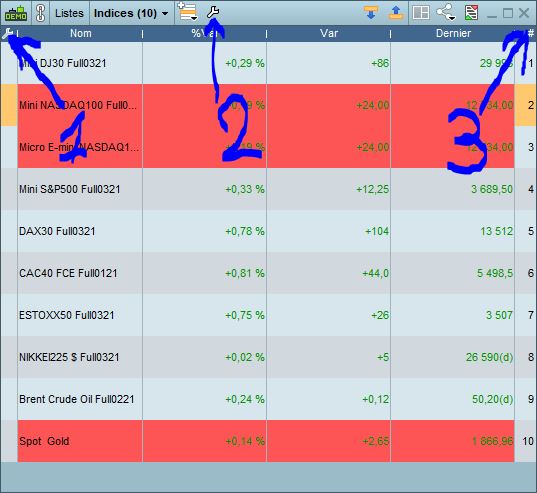Click the +0,24 % value
The image size is (537, 493).
[x=245, y=399]
